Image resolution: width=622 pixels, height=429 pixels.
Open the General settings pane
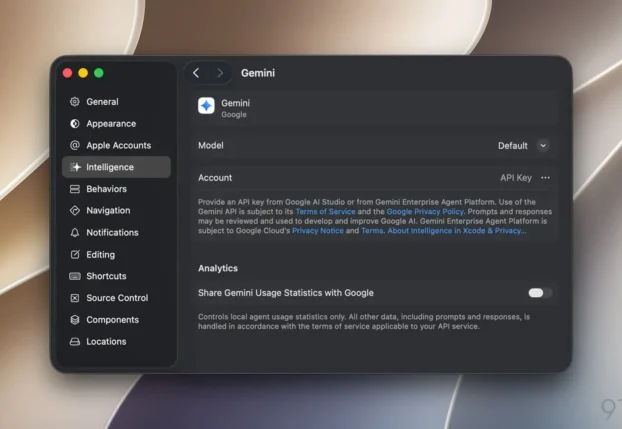coord(116,102)
